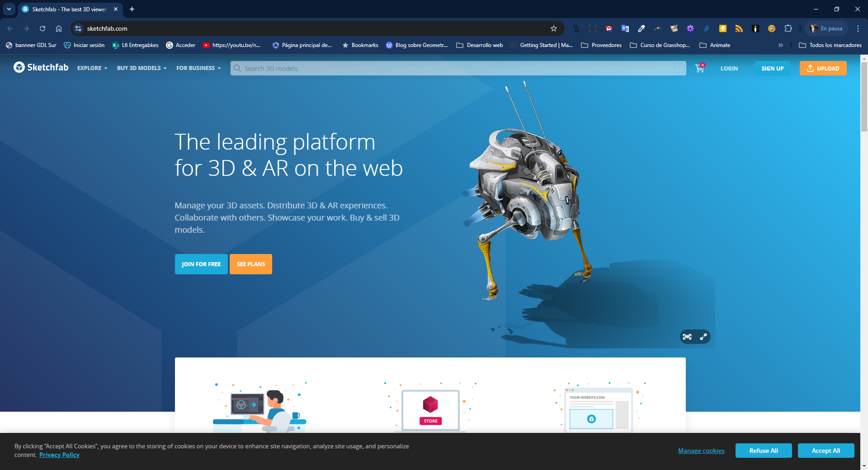The width and height of the screenshot is (868, 470).
Task: Open the bannner GDL Sur bookmark
Action: click(x=31, y=45)
